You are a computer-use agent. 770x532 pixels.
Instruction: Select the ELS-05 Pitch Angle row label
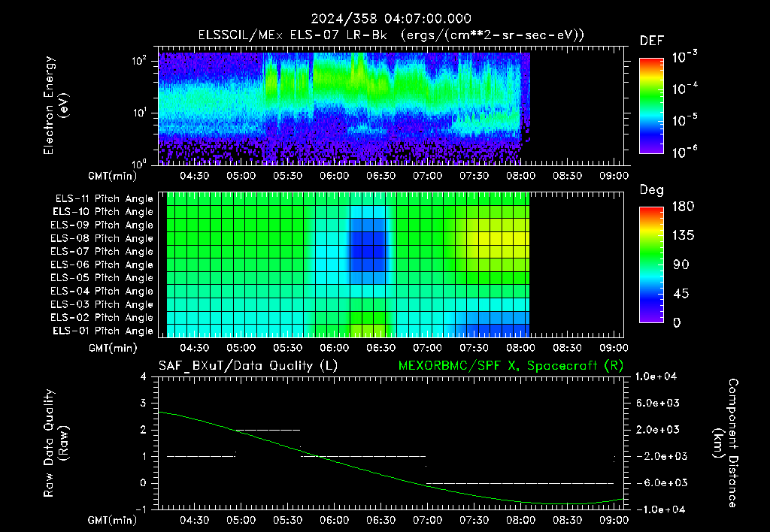tap(102, 278)
